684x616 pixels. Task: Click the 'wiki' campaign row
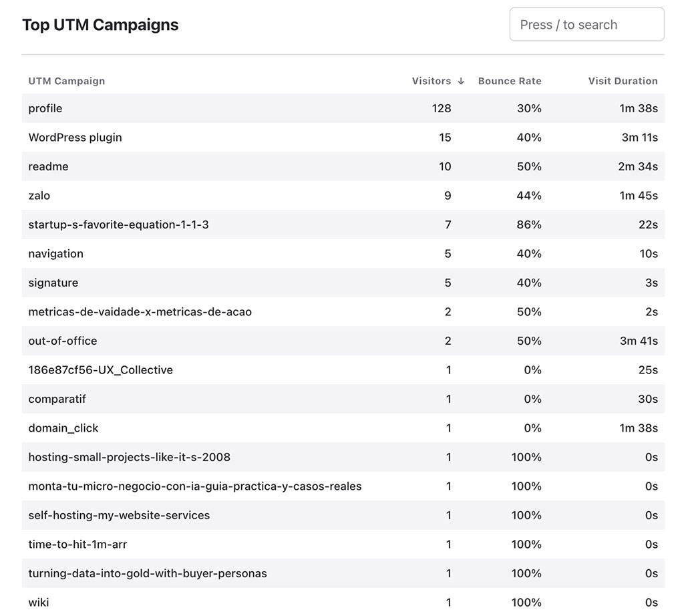coord(39,602)
